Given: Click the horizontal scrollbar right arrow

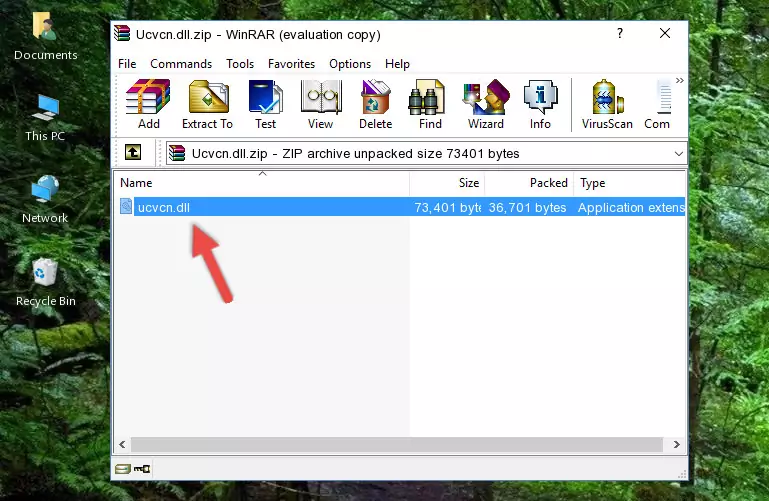Looking at the screenshot, I should [677, 444].
